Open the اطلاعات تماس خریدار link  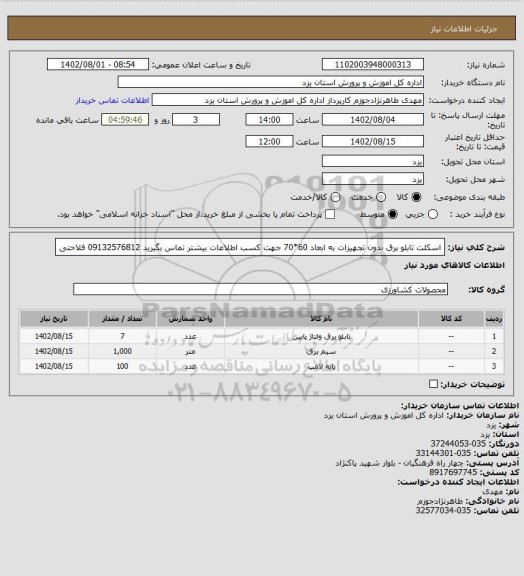pyautogui.click(x=112, y=100)
